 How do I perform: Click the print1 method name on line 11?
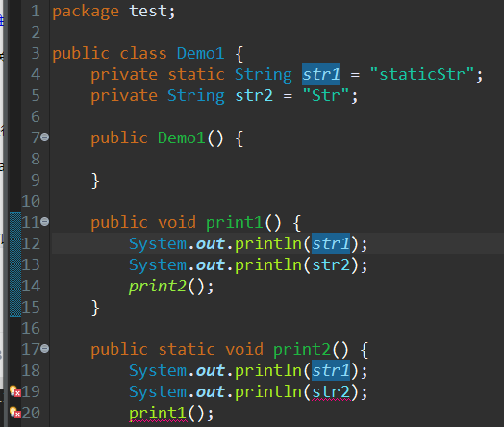coord(235,222)
